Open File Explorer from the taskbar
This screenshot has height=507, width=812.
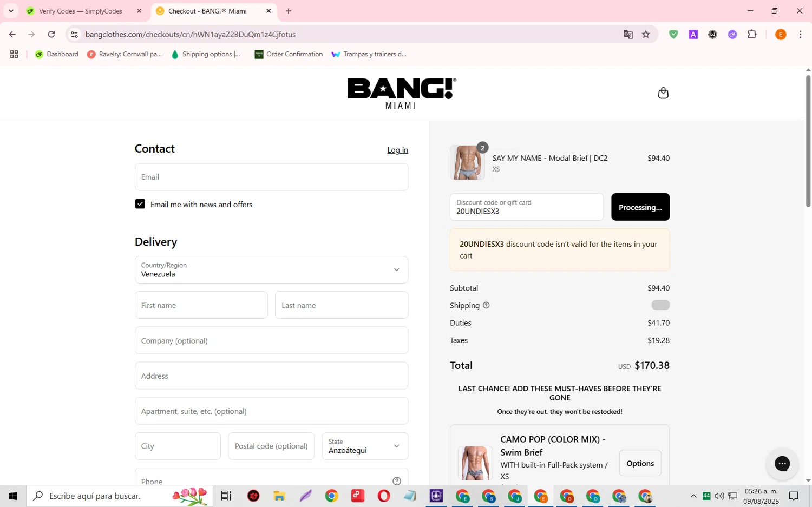pos(279,496)
